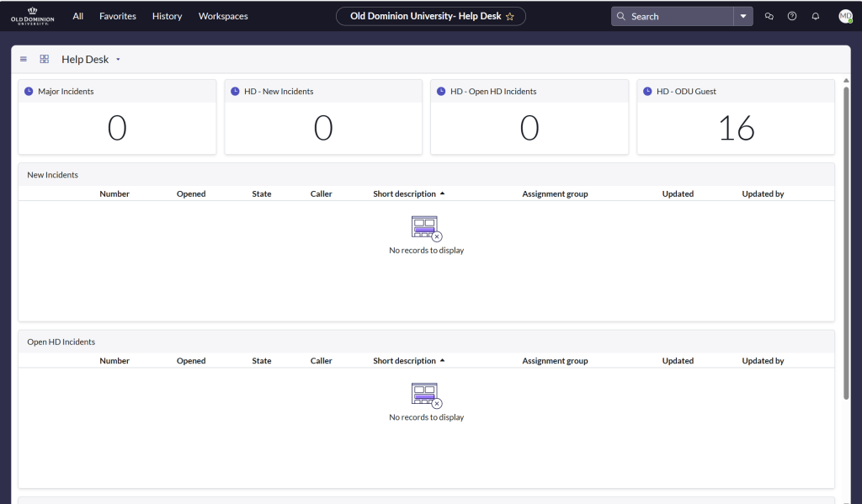862x504 pixels.
Task: Open the All menu
Action: coord(78,16)
